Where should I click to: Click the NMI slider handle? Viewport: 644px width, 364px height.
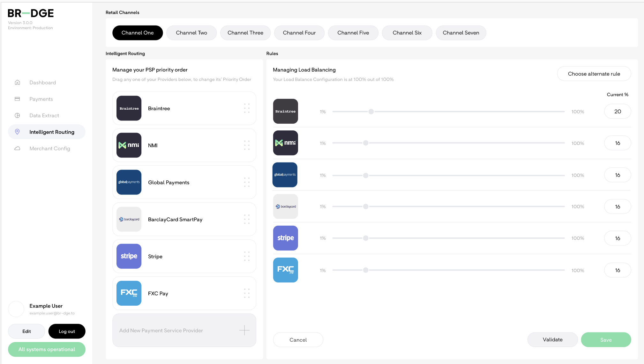[366, 143]
